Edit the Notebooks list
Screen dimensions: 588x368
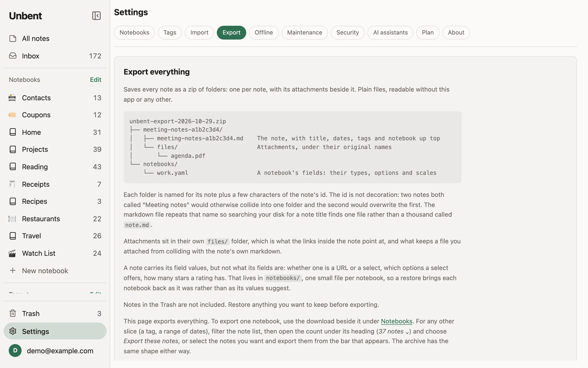(x=96, y=80)
